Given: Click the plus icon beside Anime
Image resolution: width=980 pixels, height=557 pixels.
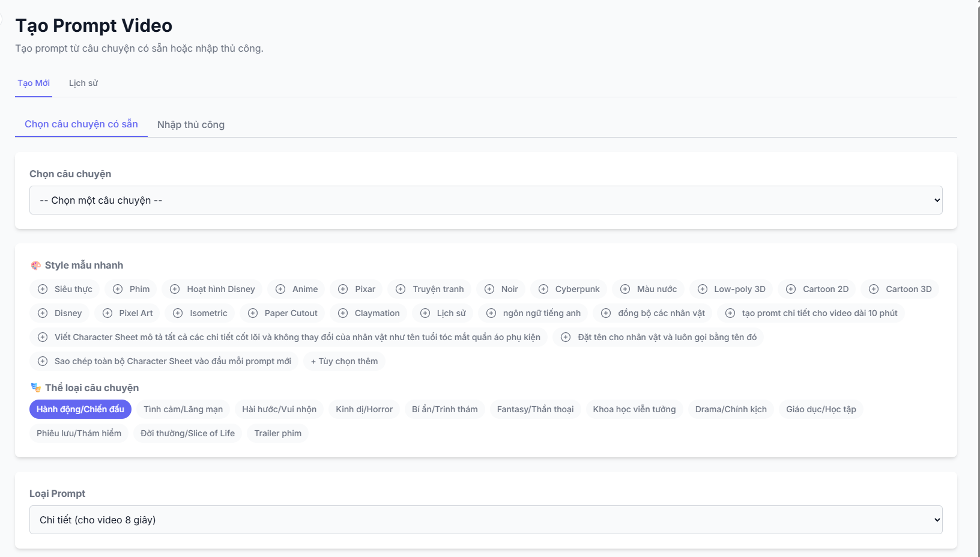Looking at the screenshot, I should 280,289.
